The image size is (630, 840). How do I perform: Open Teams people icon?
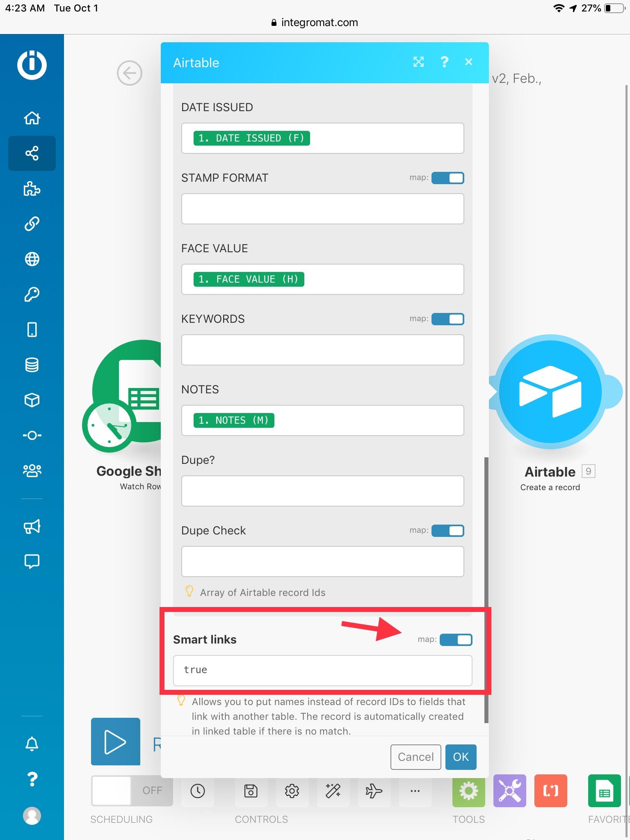[32, 470]
